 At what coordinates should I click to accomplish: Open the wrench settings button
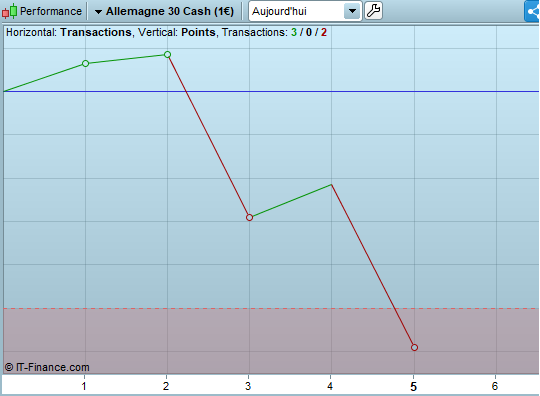click(x=373, y=11)
